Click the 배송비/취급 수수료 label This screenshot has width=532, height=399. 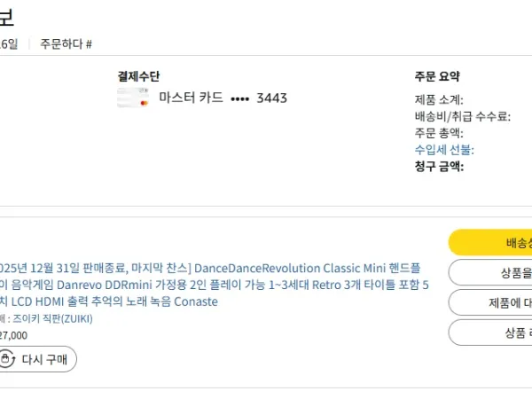(463, 117)
